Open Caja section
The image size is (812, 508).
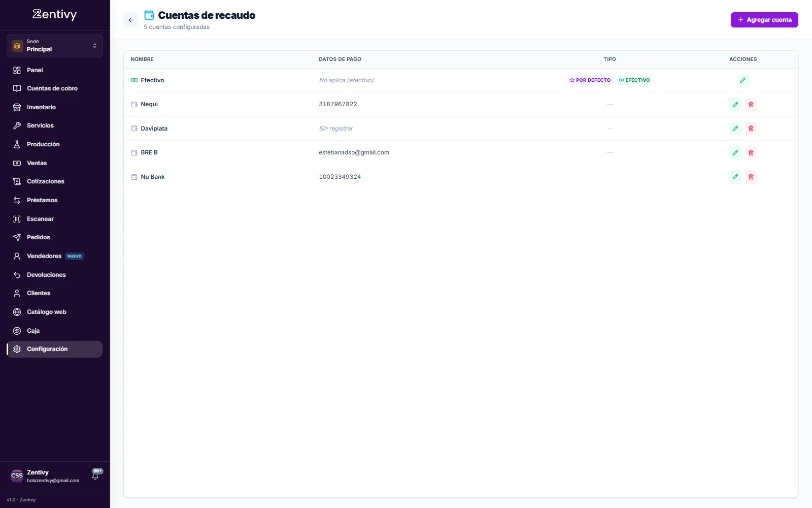pyautogui.click(x=55, y=331)
